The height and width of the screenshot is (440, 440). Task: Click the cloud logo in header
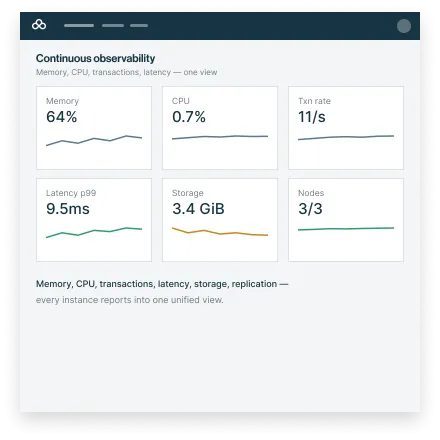39,25
